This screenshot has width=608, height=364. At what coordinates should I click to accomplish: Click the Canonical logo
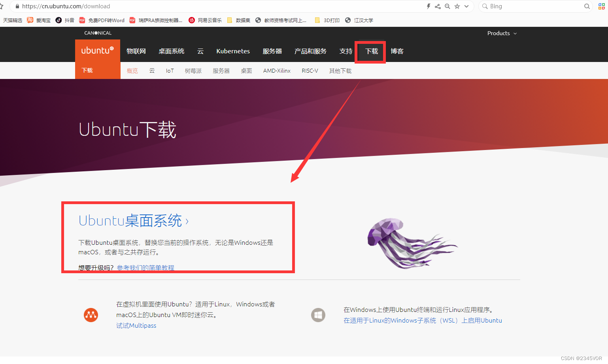pyautogui.click(x=98, y=33)
